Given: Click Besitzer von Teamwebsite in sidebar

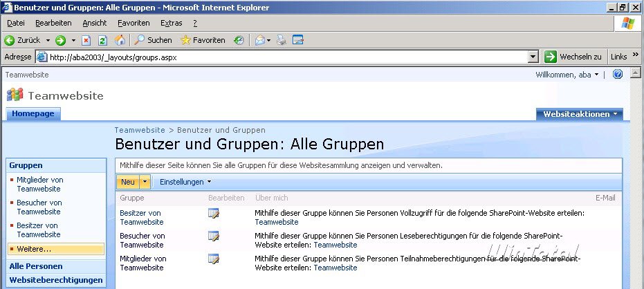Looking at the screenshot, I should click(x=39, y=230).
